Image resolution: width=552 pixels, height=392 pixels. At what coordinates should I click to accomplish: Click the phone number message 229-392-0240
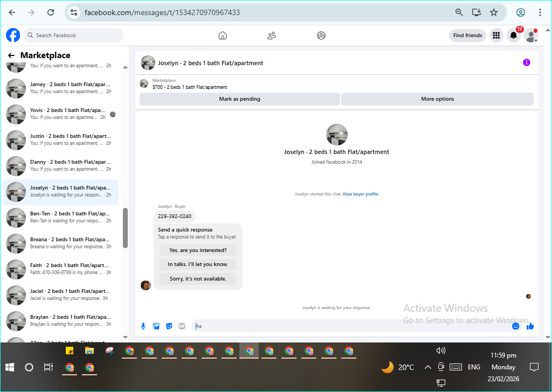click(x=175, y=216)
